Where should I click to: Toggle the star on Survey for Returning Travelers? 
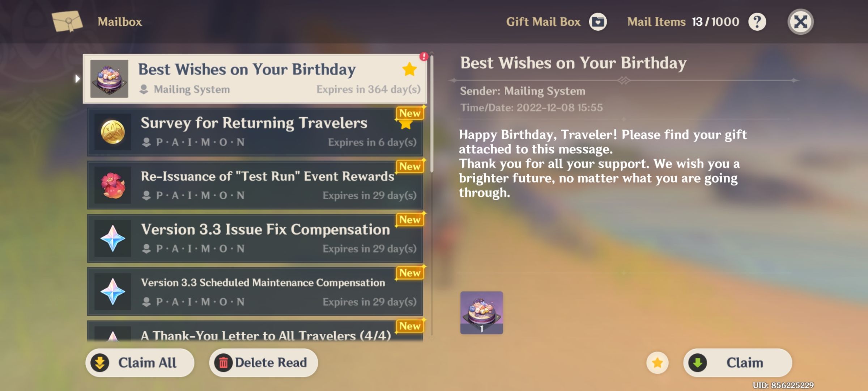tap(406, 124)
